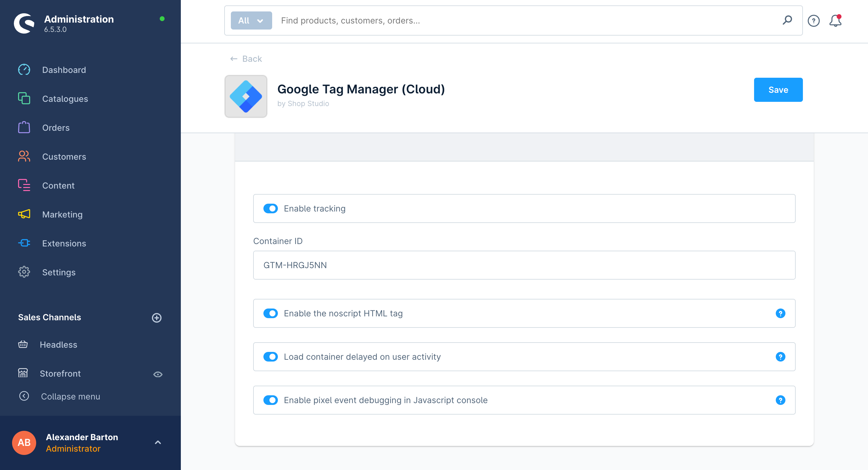868x470 pixels.
Task: Click the 'by Shop Studio' text
Action: (x=303, y=103)
